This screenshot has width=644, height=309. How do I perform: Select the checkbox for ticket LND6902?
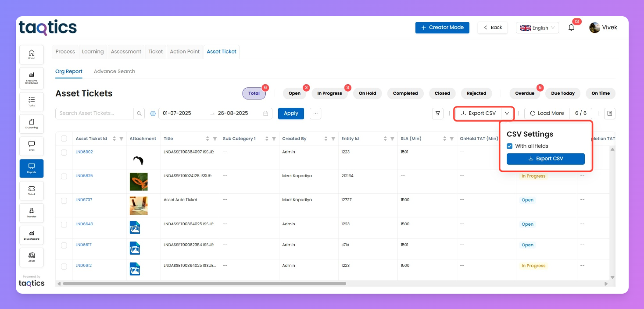[64, 152]
